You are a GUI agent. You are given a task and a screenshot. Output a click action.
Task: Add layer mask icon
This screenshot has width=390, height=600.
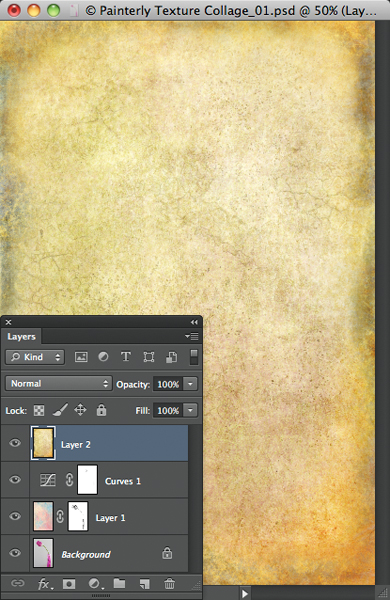point(69,584)
